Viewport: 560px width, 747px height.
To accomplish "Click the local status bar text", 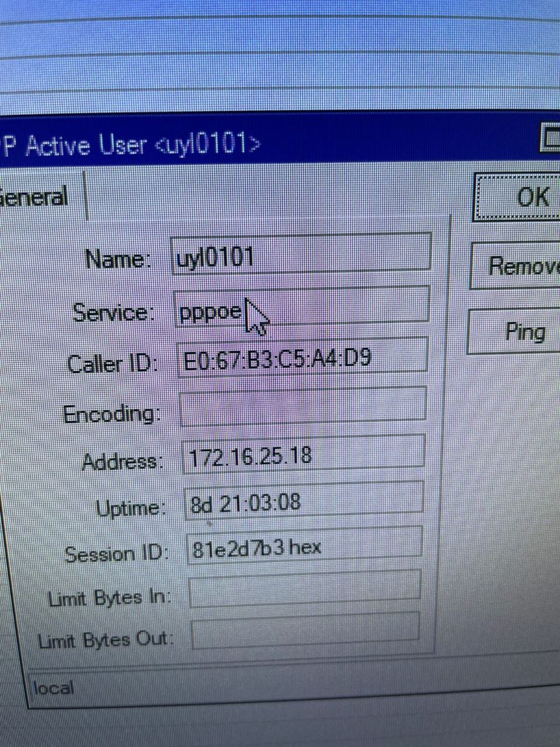I will (54, 689).
